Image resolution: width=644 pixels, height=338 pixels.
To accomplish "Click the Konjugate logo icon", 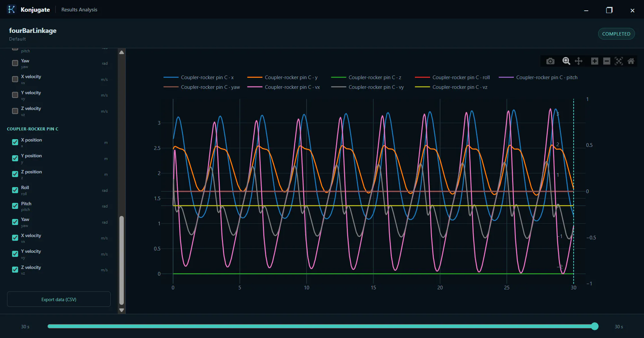I will 11,9.
